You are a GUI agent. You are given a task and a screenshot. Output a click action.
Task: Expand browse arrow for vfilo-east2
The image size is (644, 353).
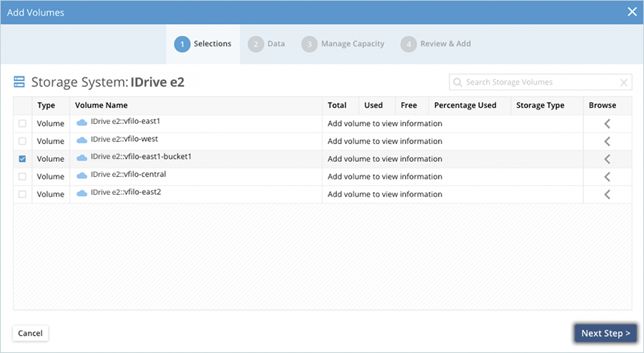pyautogui.click(x=607, y=194)
